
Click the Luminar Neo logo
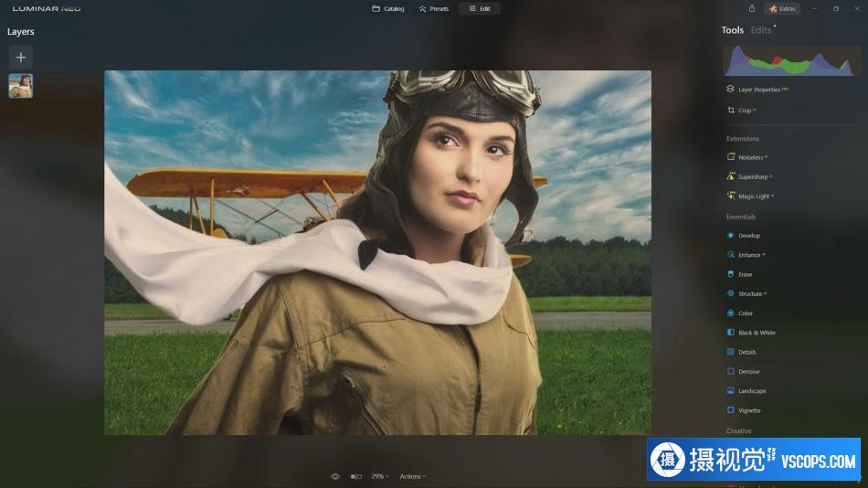(x=47, y=9)
